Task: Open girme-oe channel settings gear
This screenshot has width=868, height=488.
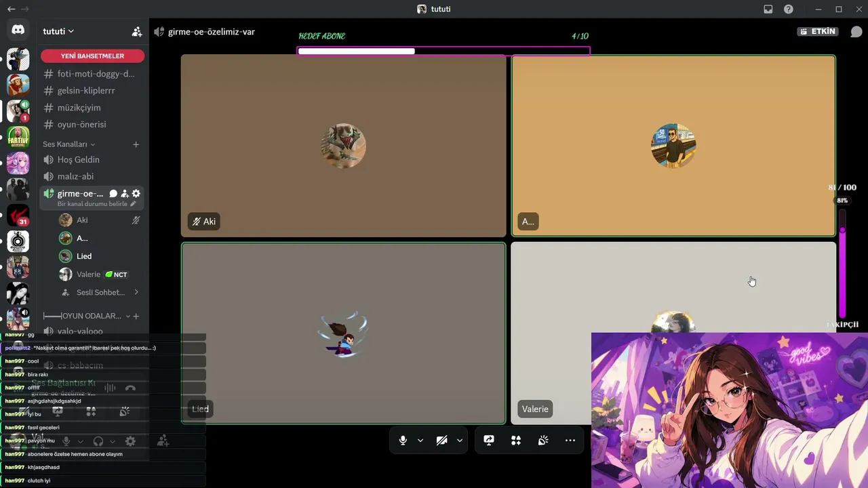Action: coord(136,194)
